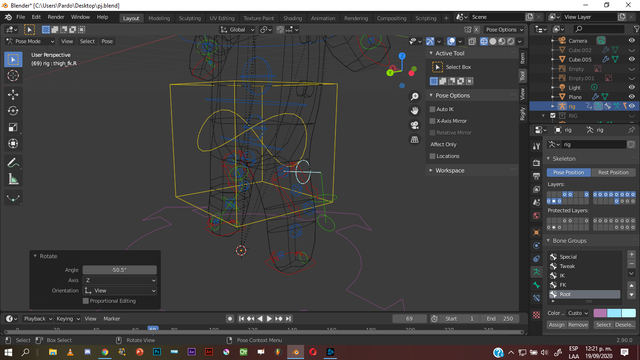Click Pose Position button

(569, 172)
